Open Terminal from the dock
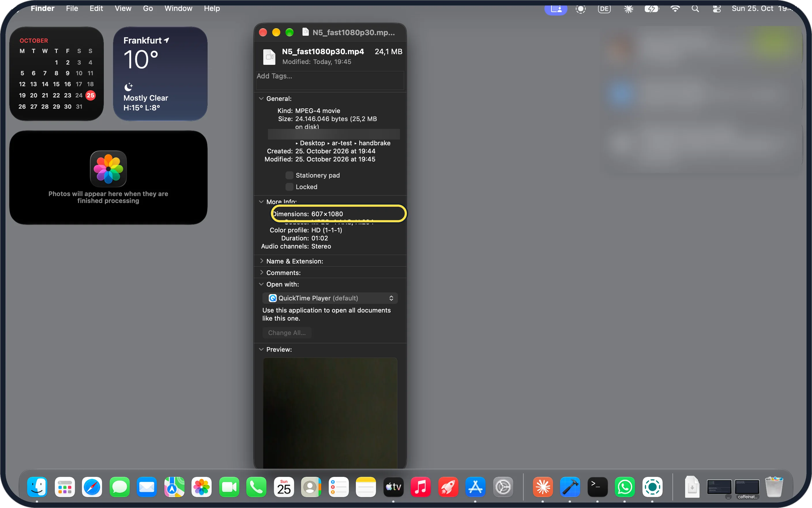The height and width of the screenshot is (508, 812). tap(597, 487)
